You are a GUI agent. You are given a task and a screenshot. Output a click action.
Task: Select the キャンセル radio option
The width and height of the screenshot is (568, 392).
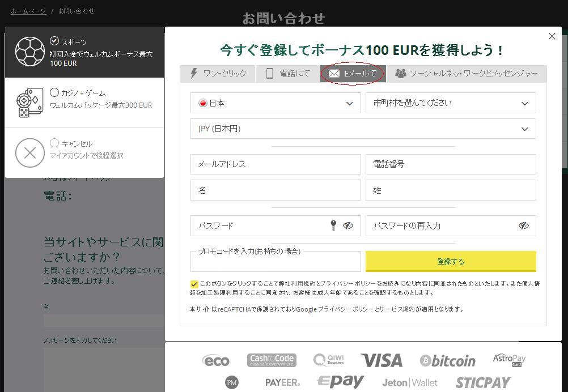[x=54, y=143]
